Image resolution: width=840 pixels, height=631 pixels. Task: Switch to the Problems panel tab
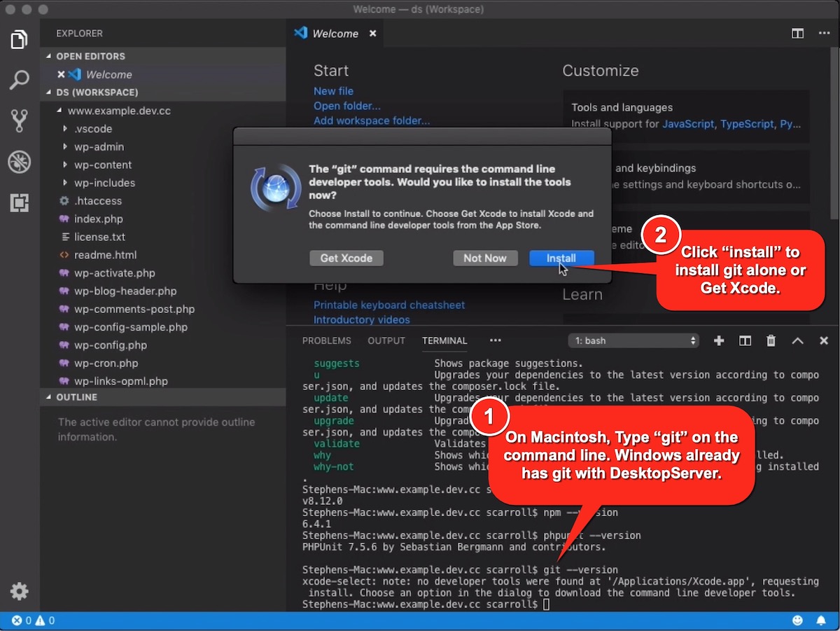tap(326, 340)
